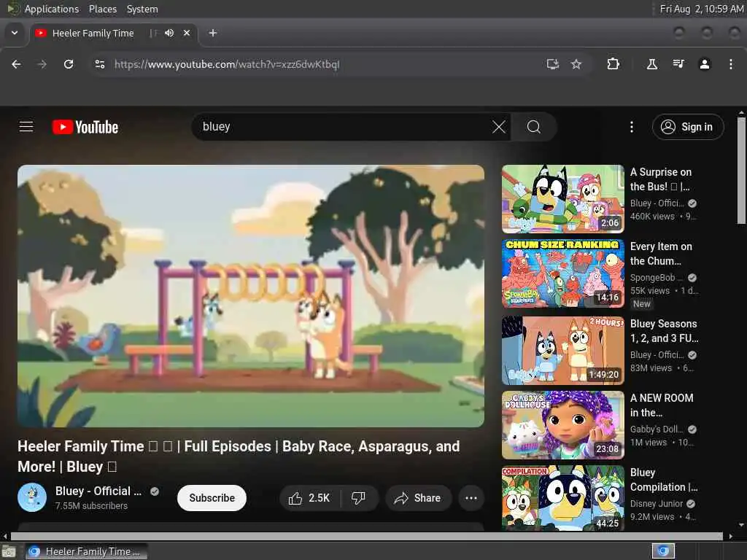Open the Bluey channel avatar
747x560 pixels.
click(32, 497)
